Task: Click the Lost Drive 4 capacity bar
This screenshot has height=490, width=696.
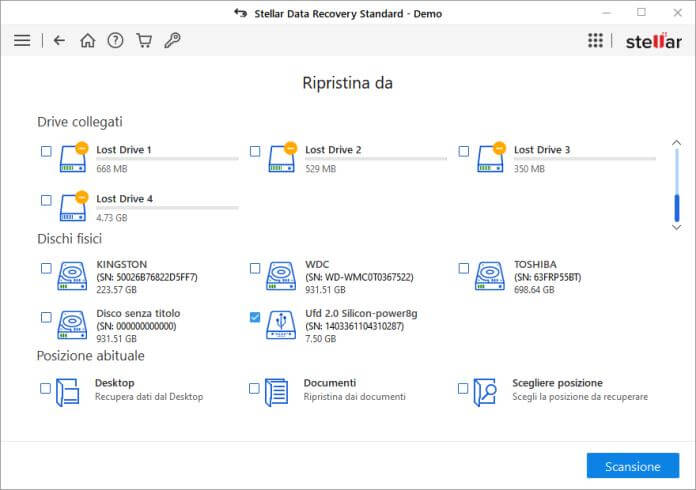Action: [167, 208]
